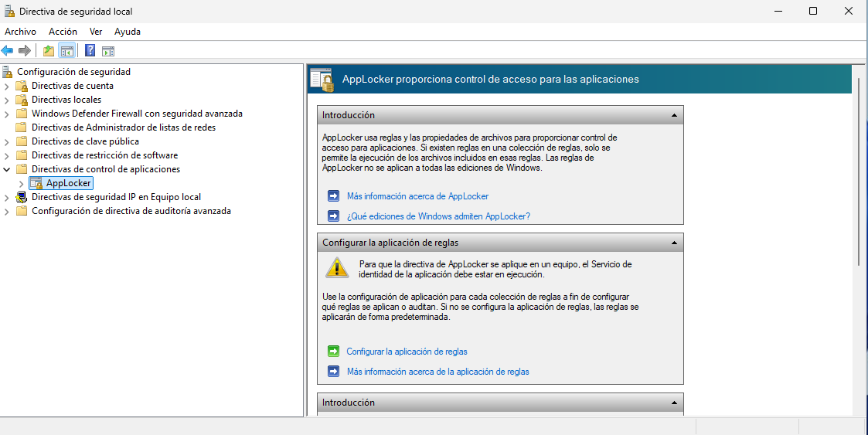Click the Configuración de seguridad root icon
The image size is (868, 435).
(8, 72)
